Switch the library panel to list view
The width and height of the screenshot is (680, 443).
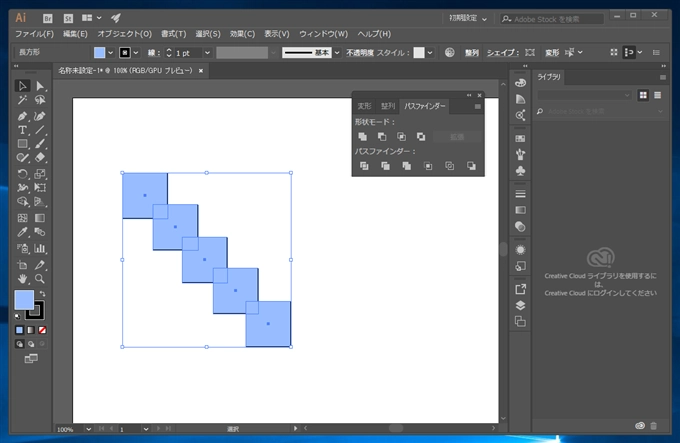click(x=657, y=95)
